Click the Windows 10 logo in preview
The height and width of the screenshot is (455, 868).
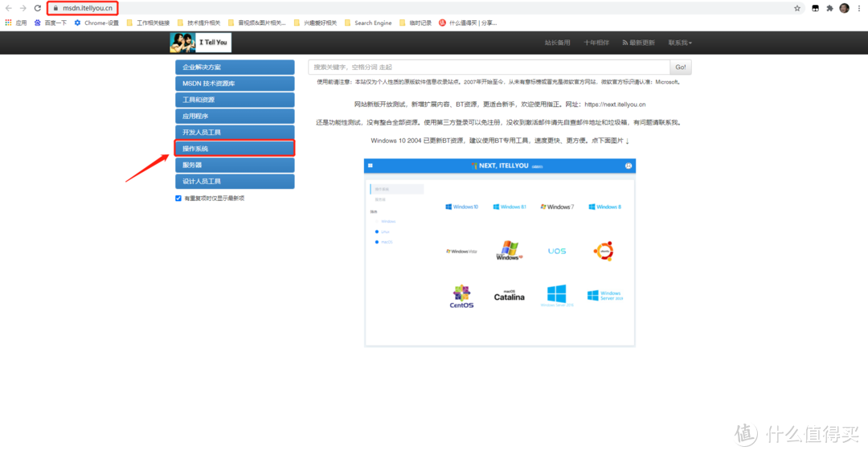click(x=461, y=207)
